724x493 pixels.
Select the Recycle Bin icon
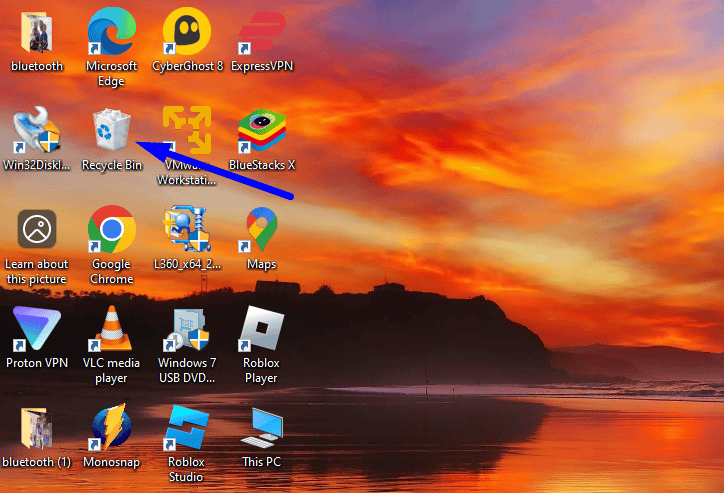(x=111, y=132)
